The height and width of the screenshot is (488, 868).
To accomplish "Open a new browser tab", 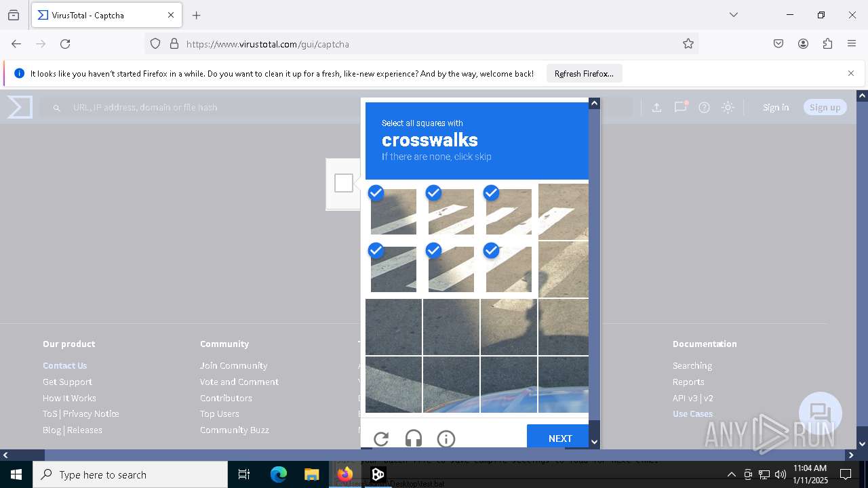I will point(197,15).
